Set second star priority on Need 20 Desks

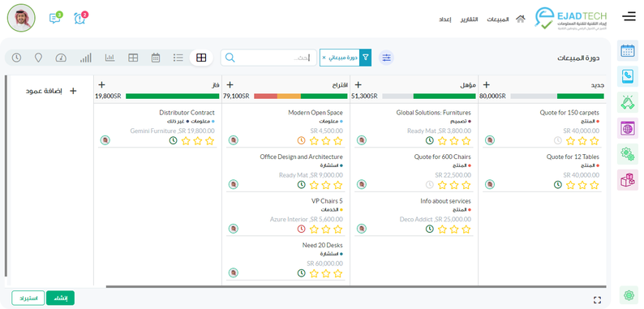pos(326,273)
